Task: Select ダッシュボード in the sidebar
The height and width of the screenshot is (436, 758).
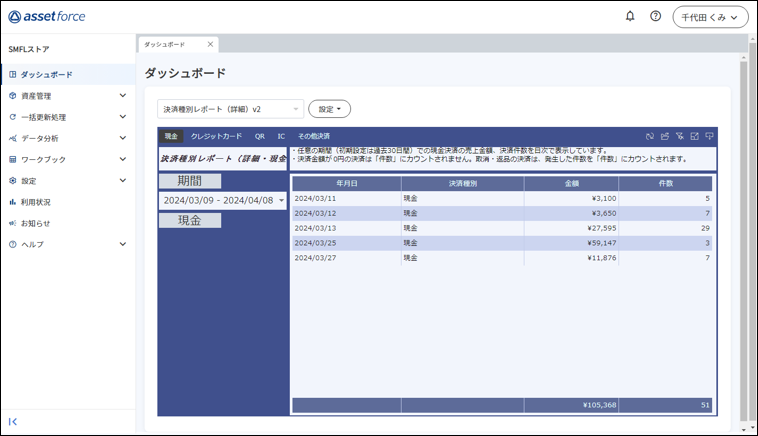Action: pos(68,74)
